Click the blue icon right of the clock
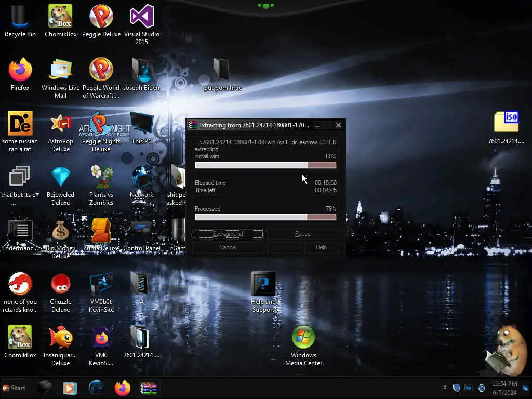Viewport: 532px width, 399px height. (x=526, y=388)
